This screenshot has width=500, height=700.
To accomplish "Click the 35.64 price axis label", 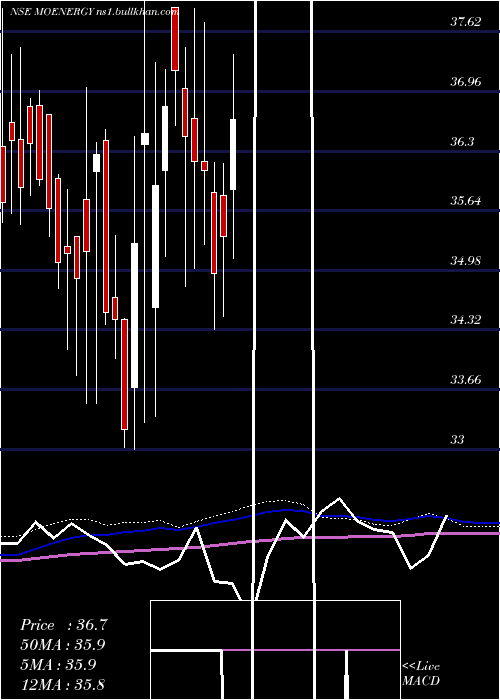I will [x=466, y=201].
